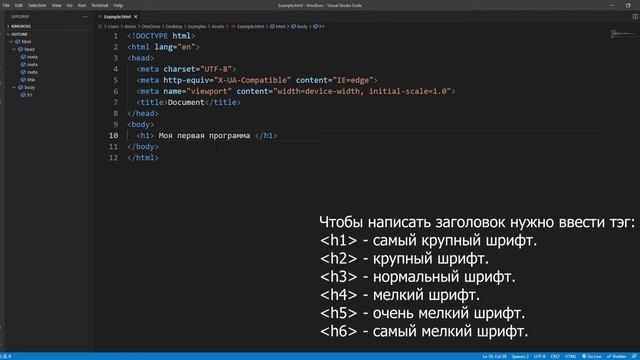
Task: Click the body breadcrumb symbol
Action: tap(299, 27)
